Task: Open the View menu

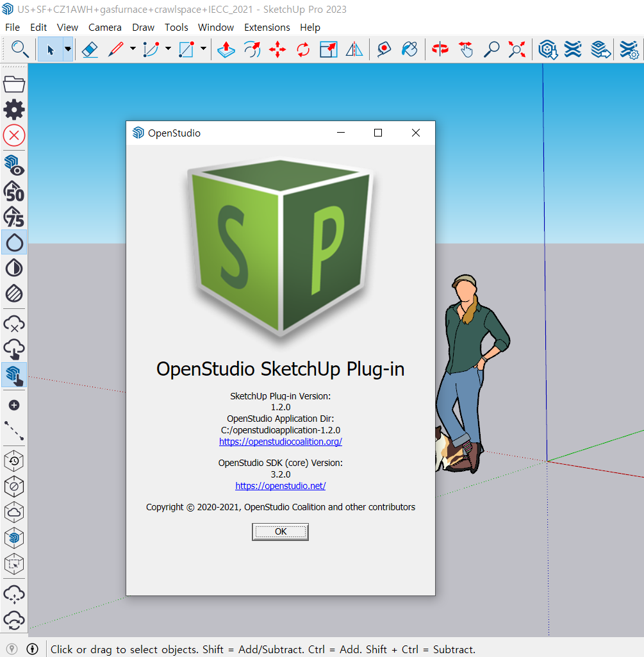Action: [67, 27]
